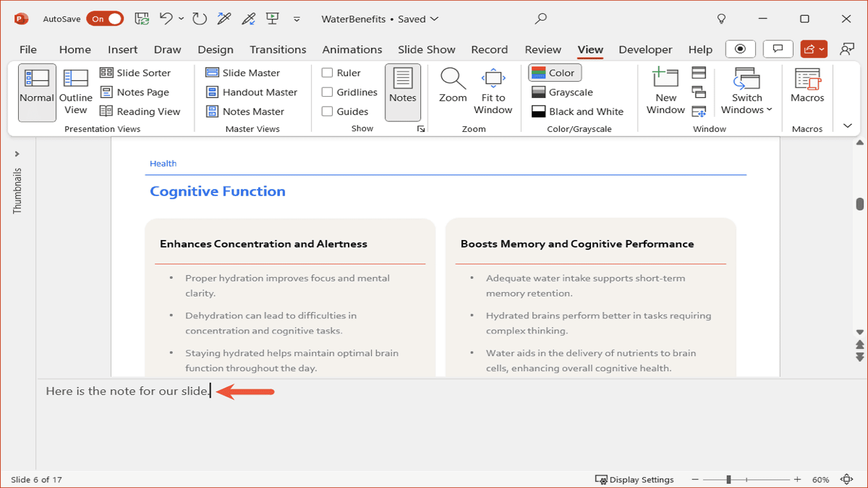The width and height of the screenshot is (868, 488).
Task: Open the Comments pane icon
Action: [x=778, y=49]
